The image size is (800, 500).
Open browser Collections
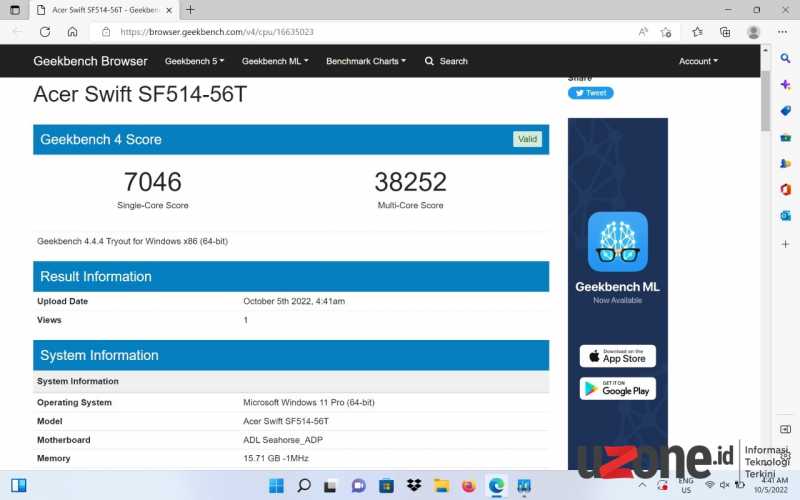(x=725, y=32)
